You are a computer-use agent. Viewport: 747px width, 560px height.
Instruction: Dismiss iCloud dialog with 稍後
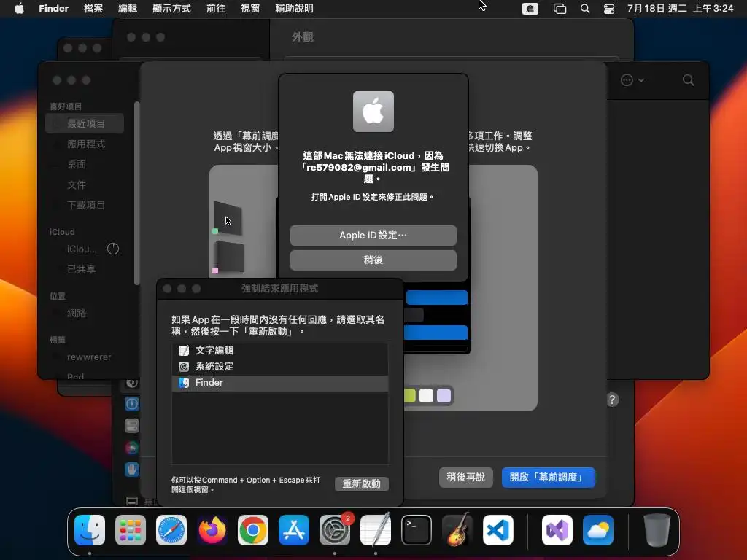(373, 260)
